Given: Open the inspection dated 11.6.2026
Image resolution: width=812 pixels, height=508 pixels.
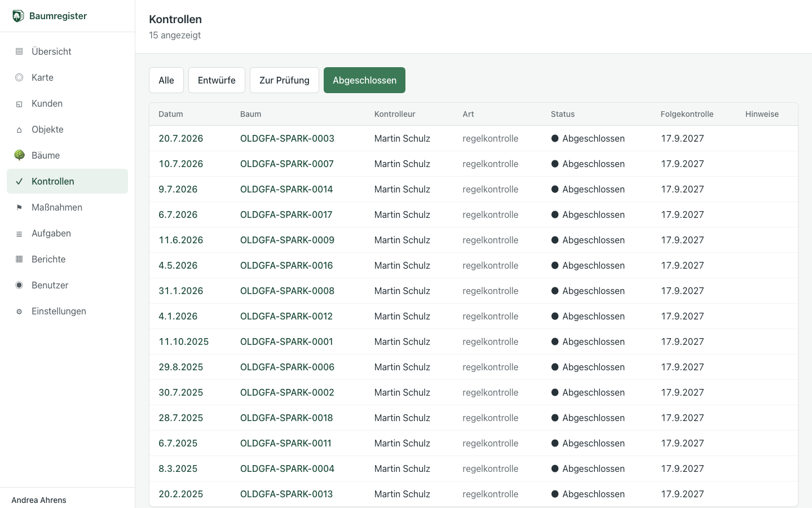Looking at the screenshot, I should [180, 240].
